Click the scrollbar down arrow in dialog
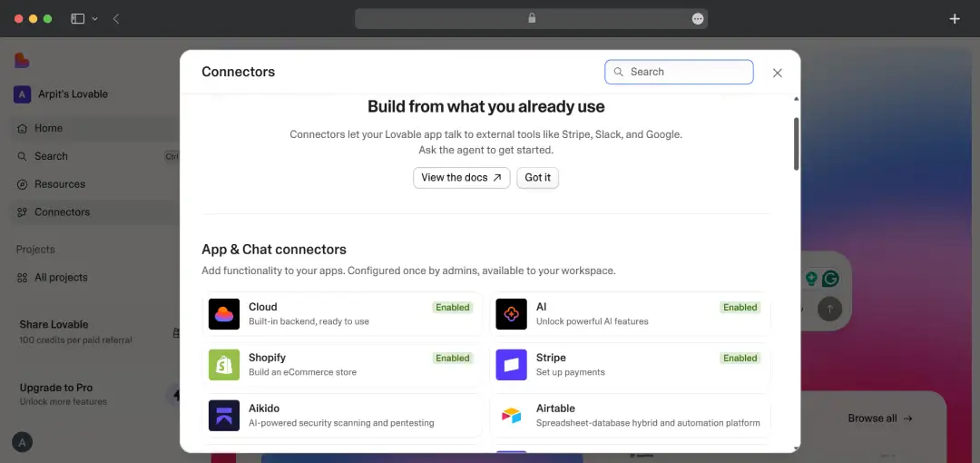This screenshot has height=463, width=980. coord(797,448)
